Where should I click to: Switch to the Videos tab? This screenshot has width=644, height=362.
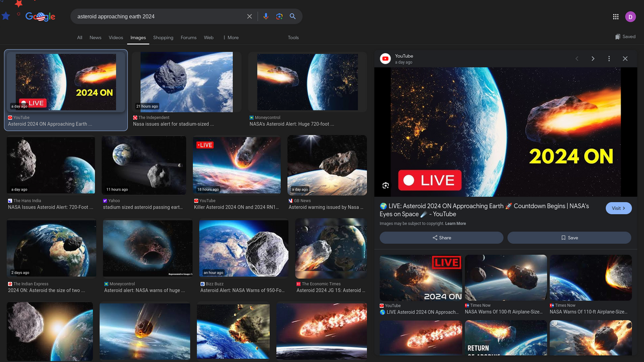pos(116,38)
